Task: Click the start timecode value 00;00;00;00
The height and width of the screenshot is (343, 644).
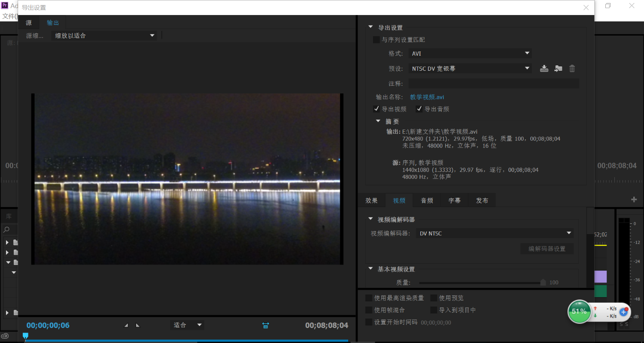Action: pyautogui.click(x=436, y=322)
